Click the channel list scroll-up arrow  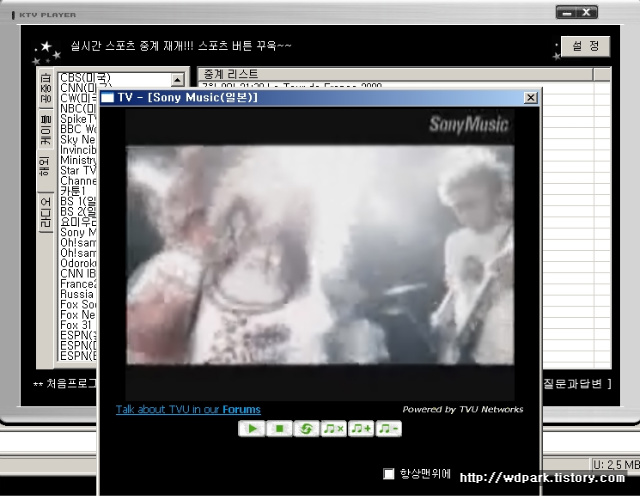(178, 80)
